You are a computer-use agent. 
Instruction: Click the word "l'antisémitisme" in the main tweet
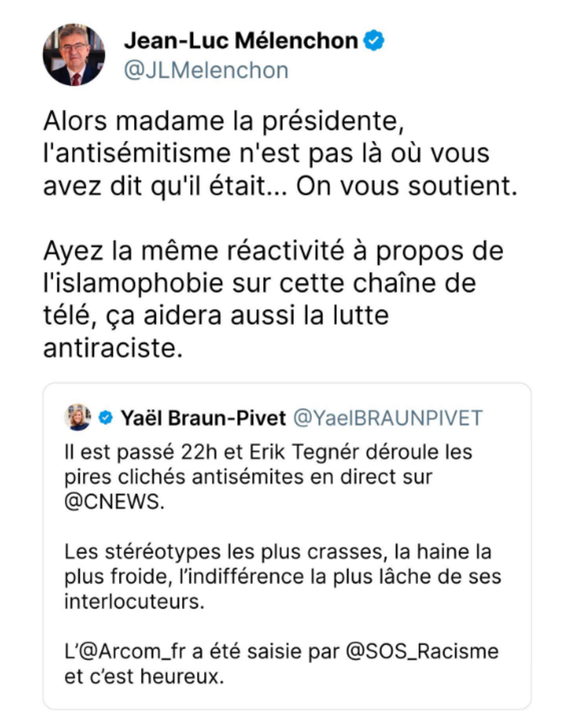(x=137, y=153)
